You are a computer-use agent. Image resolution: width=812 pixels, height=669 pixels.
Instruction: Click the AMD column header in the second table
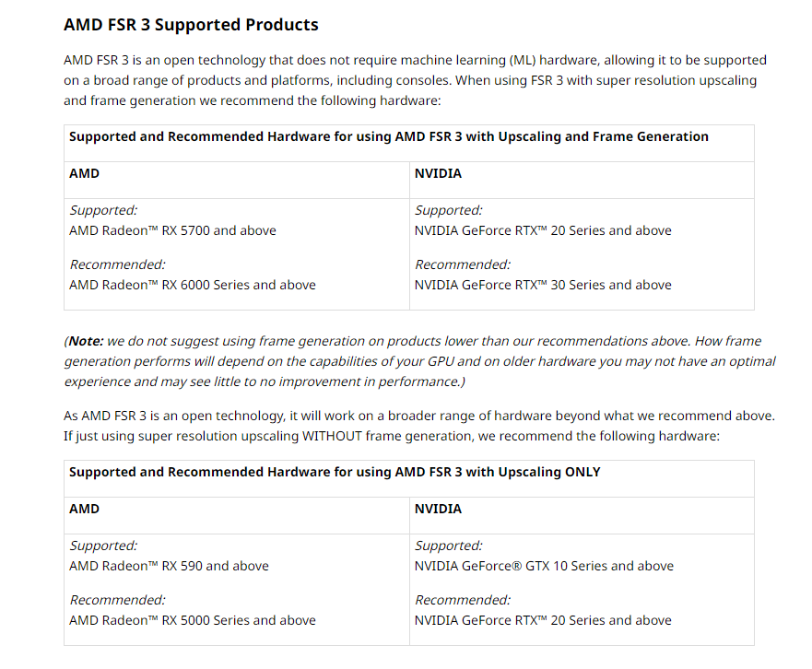click(84, 509)
